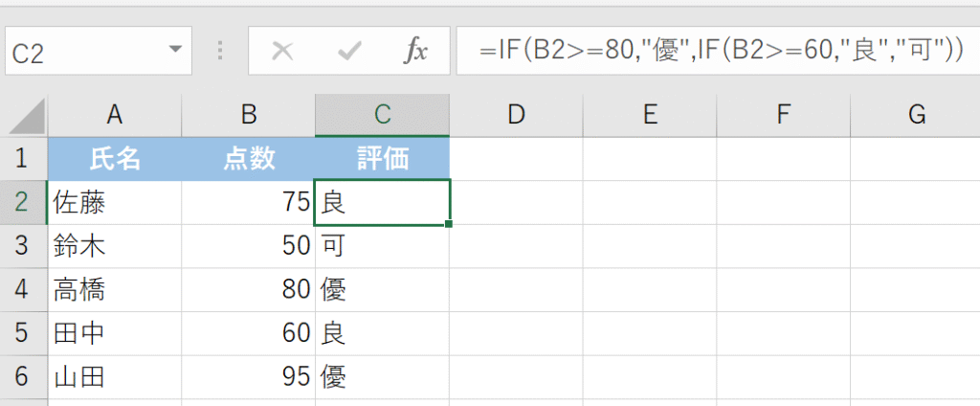Click the three-dot formula bar resize handle
The image size is (980, 406).
pyautogui.click(x=221, y=51)
